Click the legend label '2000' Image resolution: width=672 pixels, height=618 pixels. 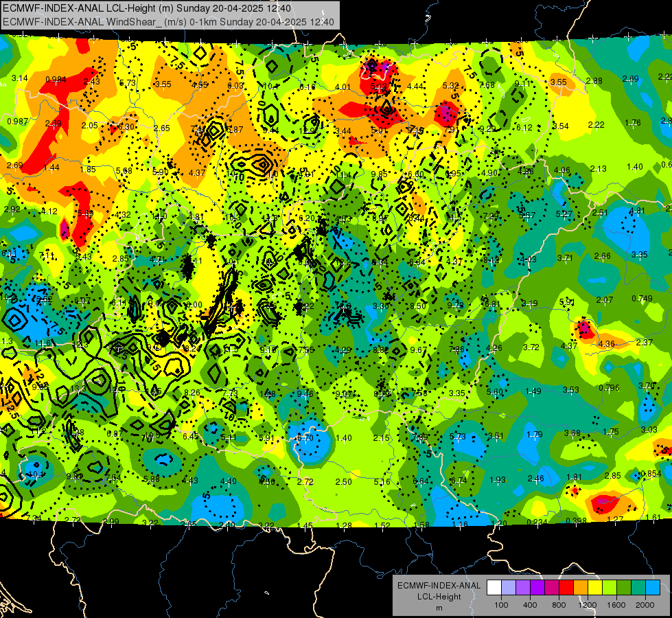coord(645,605)
